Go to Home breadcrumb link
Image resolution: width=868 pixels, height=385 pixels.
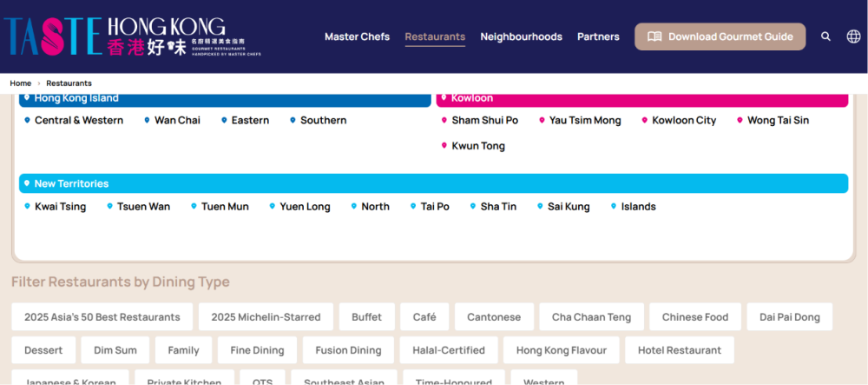coord(21,83)
